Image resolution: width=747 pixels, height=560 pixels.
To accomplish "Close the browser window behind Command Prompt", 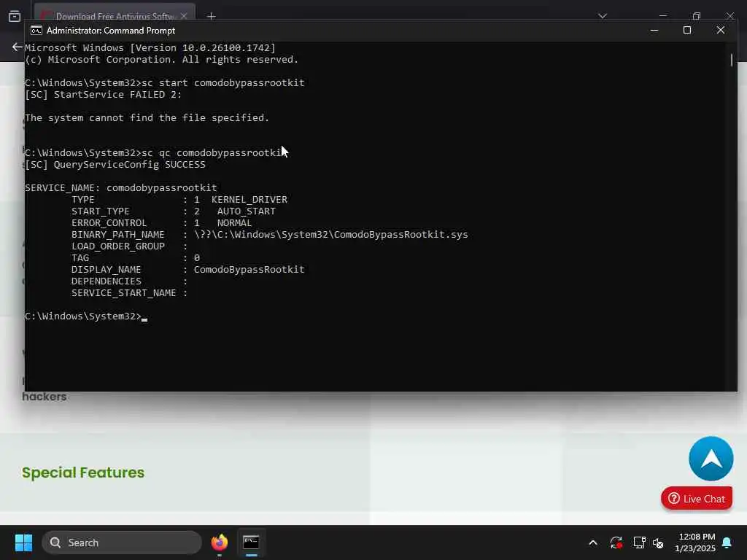I will point(729,16).
